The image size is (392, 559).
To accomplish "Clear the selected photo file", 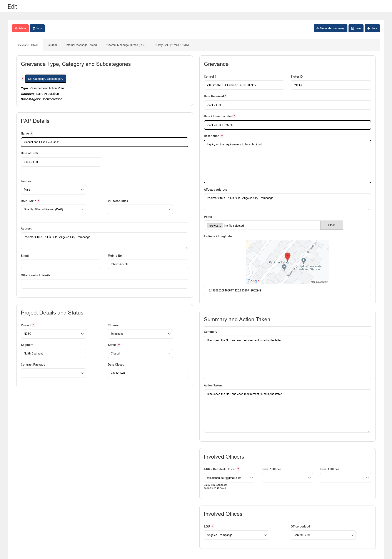I will click(x=331, y=225).
